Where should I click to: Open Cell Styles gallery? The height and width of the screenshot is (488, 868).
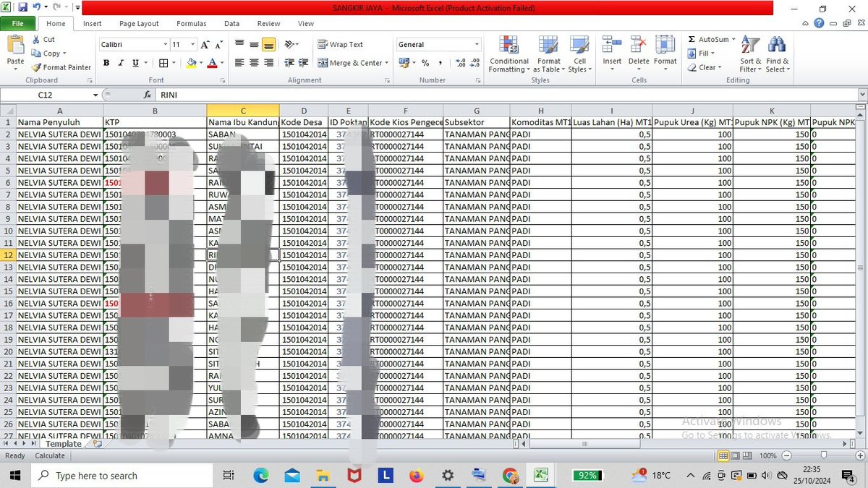(579, 54)
